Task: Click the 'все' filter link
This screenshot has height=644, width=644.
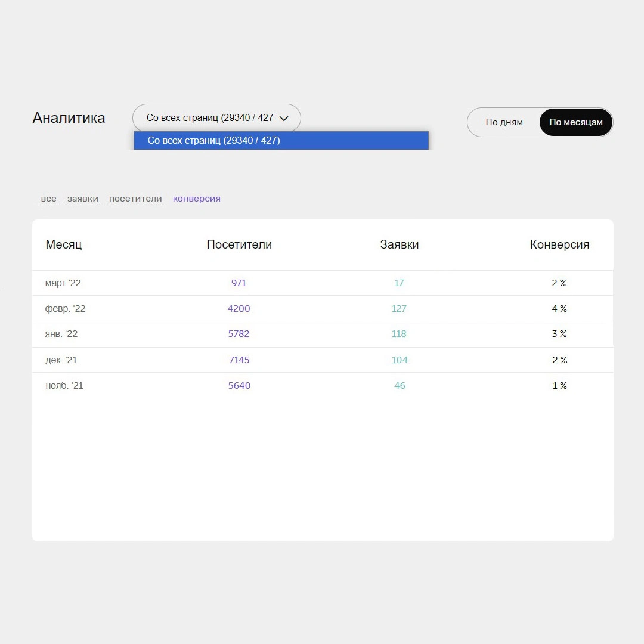Action: point(49,199)
